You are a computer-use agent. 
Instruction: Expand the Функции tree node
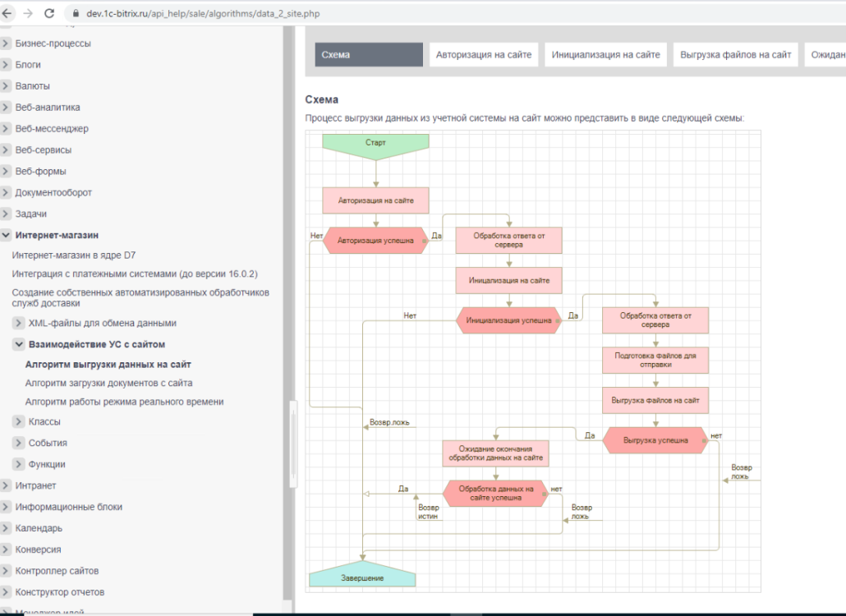(19, 465)
